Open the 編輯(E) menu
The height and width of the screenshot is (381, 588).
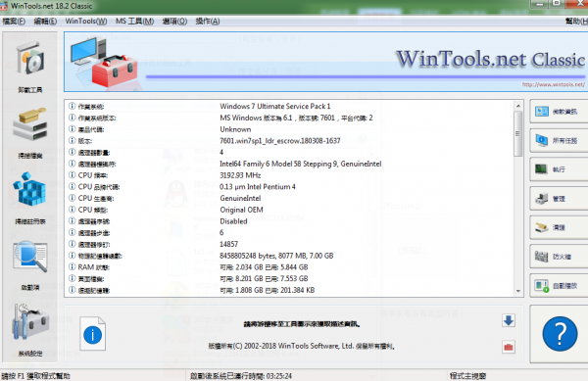coord(45,21)
